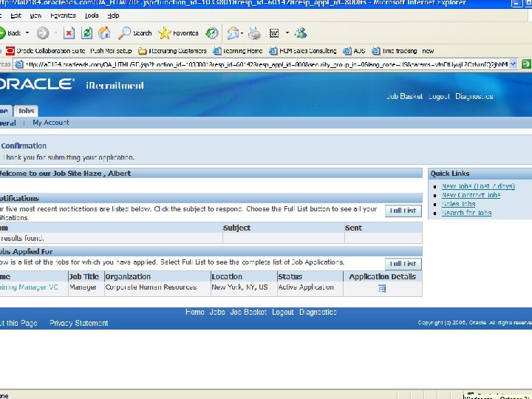Viewport: 532px width, 399px height.
Task: Expand the Mail dropdown arrow
Action: click(x=242, y=33)
